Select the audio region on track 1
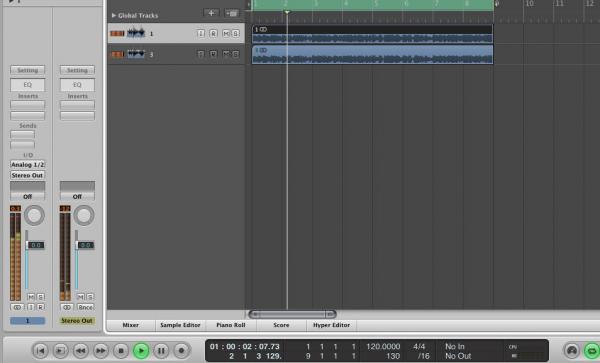600x363 pixels. point(372,34)
